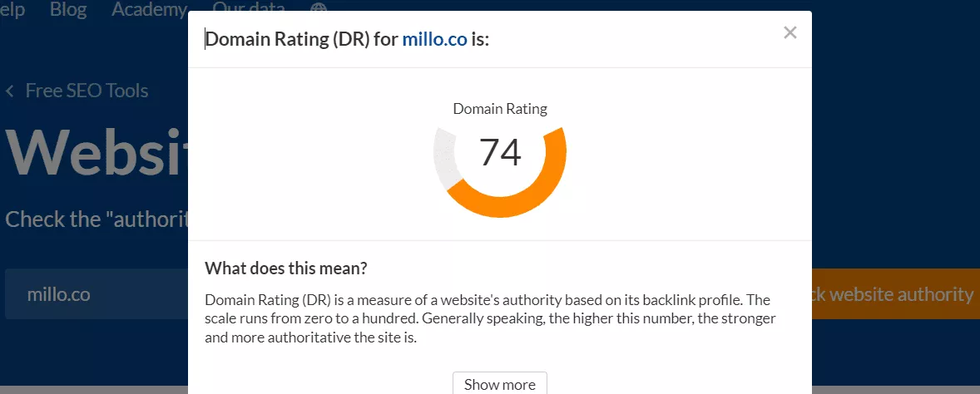Open the globe language selector icon
The width and height of the screenshot is (980, 394).
(319, 7)
